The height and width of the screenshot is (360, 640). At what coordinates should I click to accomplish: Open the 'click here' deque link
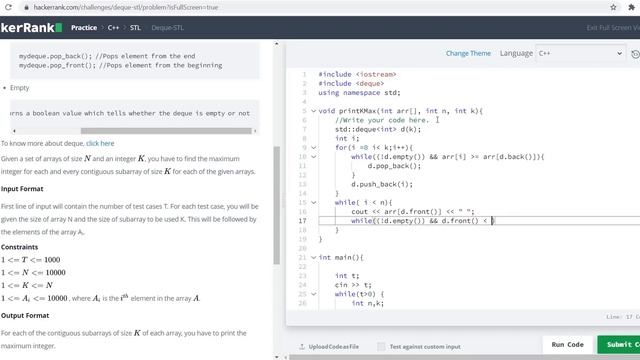pos(100,143)
